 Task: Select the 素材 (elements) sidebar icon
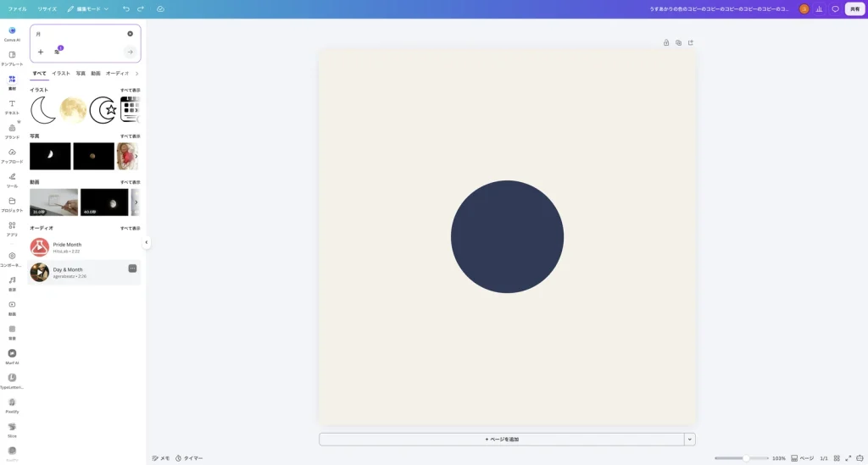(12, 82)
